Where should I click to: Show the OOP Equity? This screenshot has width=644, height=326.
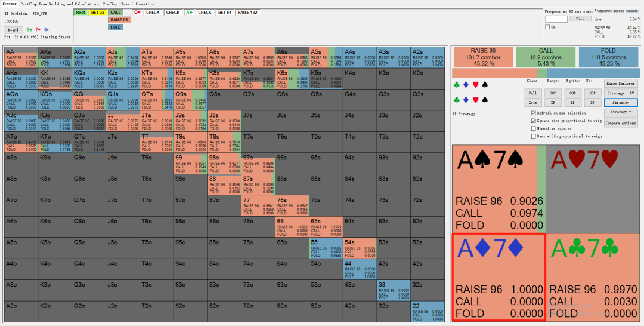point(573,93)
